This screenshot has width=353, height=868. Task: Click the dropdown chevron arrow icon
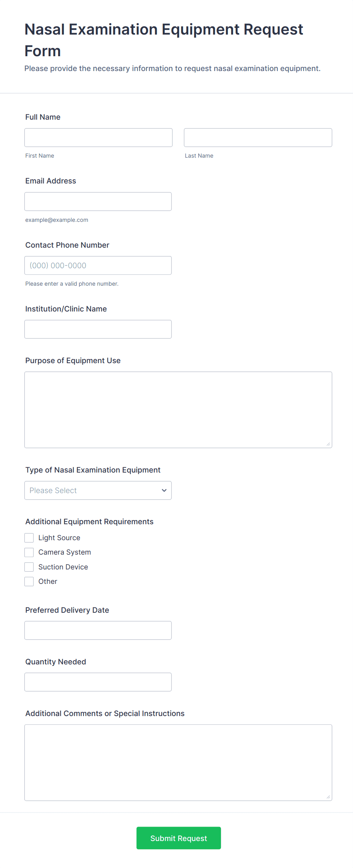click(x=164, y=490)
